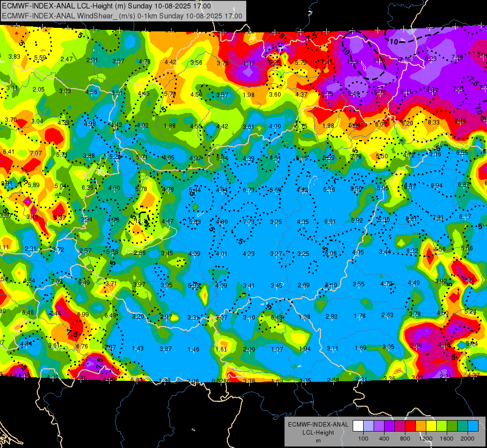Click the wind shear value 2.05
487x448 pixels.
[39, 90]
